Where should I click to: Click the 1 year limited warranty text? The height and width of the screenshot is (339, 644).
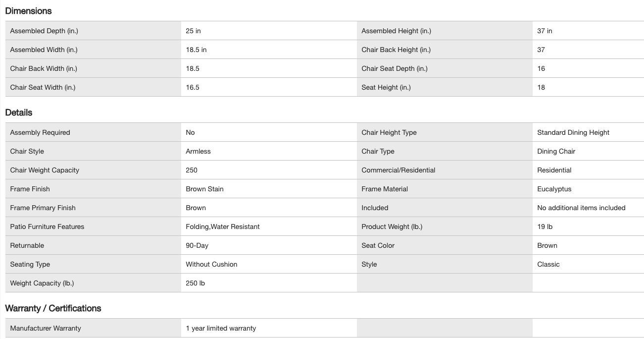click(x=221, y=328)
